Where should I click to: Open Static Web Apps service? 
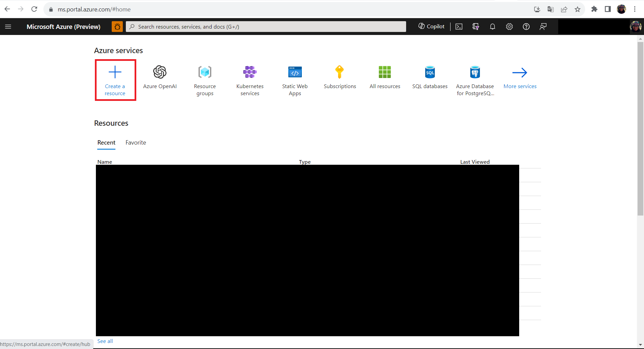(295, 81)
